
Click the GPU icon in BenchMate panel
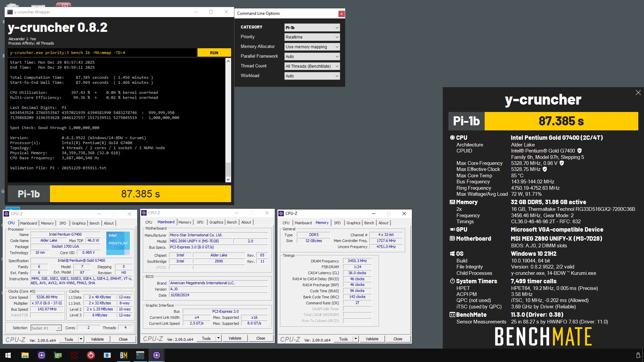coord(452,230)
